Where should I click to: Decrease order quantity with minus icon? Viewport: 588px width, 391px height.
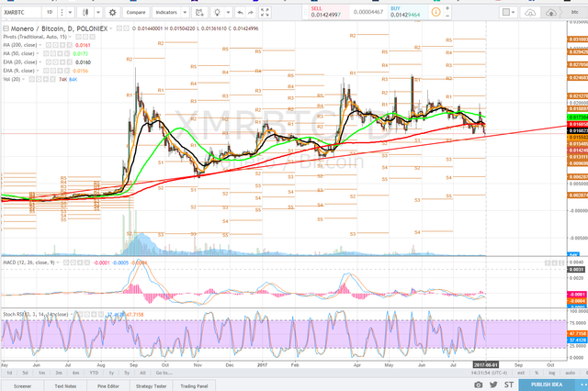(447, 17)
